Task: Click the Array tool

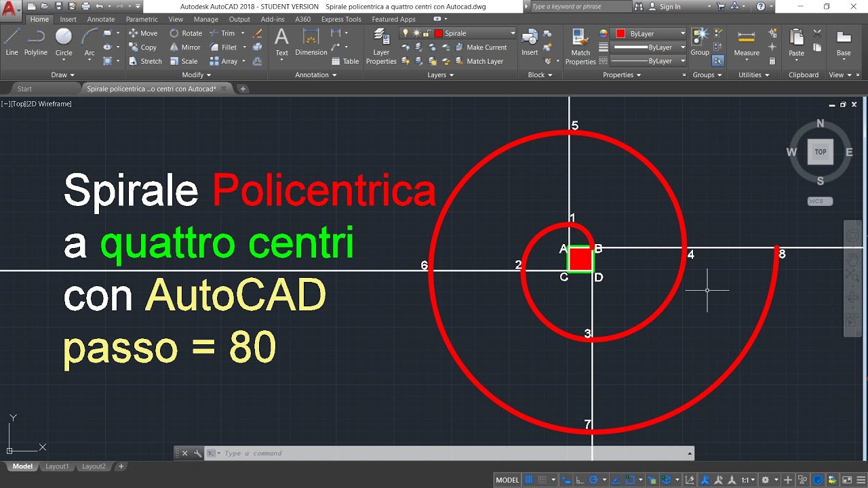Action: click(224, 61)
